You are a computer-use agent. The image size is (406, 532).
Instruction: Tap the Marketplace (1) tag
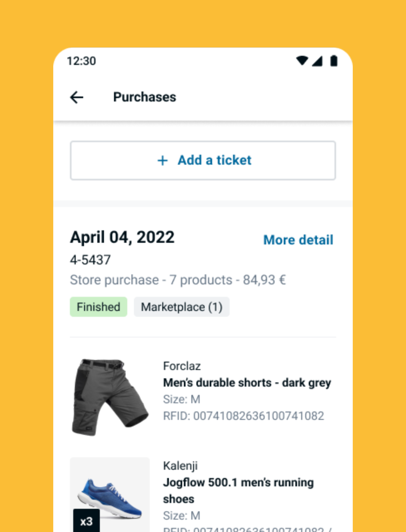(x=182, y=307)
